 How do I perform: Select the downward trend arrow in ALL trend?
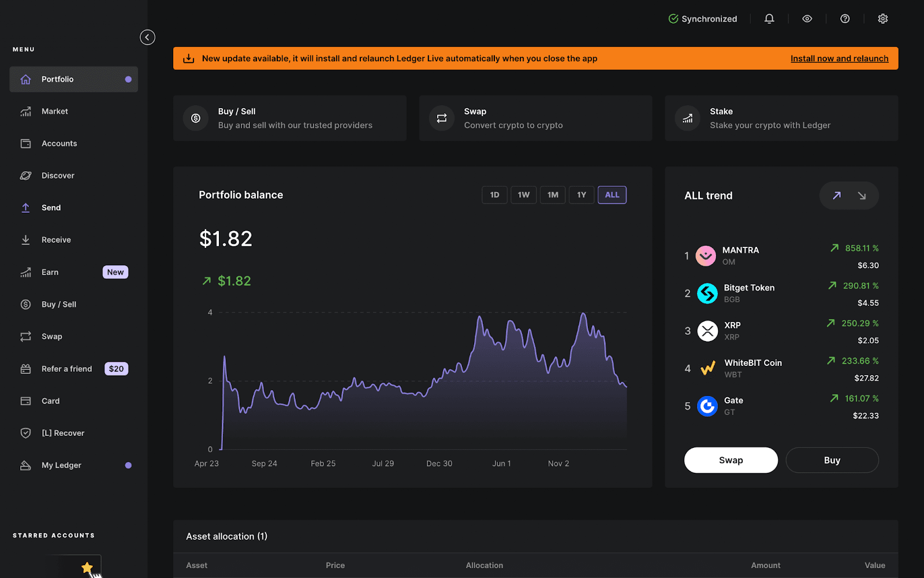(862, 195)
